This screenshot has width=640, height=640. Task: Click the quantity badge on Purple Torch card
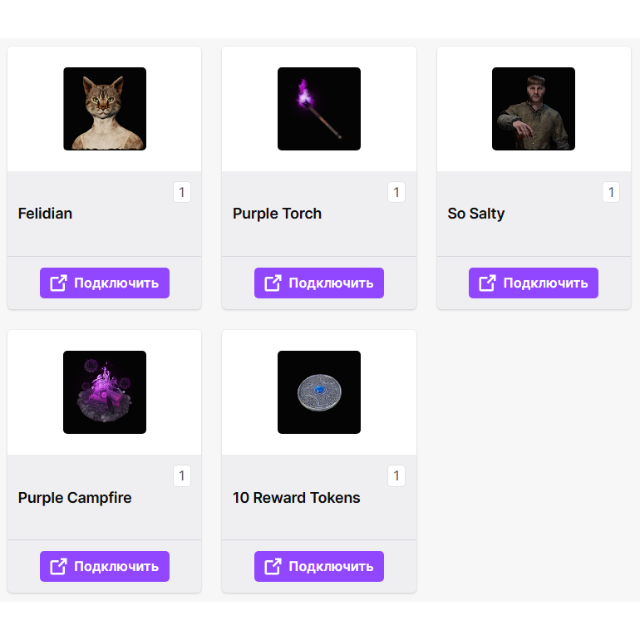(x=396, y=192)
